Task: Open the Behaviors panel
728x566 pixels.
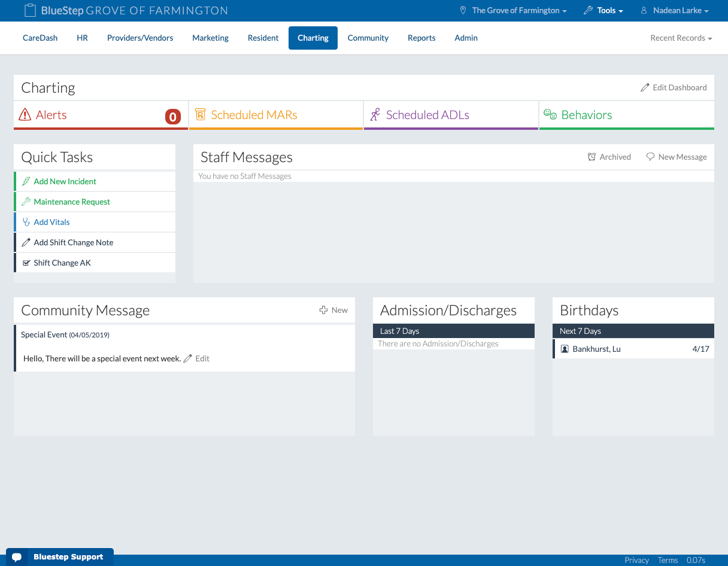Action: click(x=627, y=115)
